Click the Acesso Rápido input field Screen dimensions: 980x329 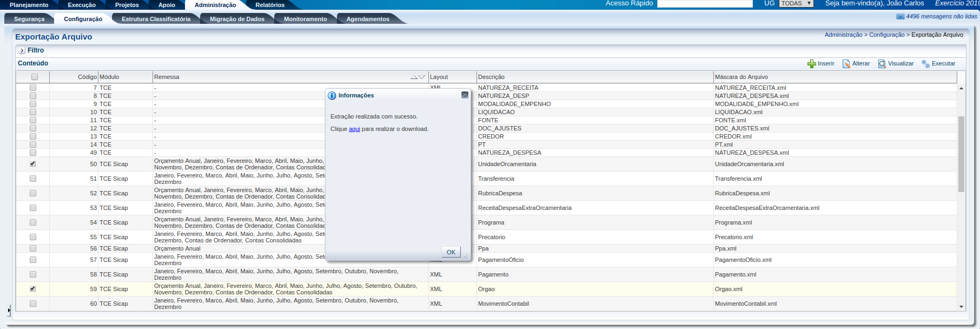(704, 4)
